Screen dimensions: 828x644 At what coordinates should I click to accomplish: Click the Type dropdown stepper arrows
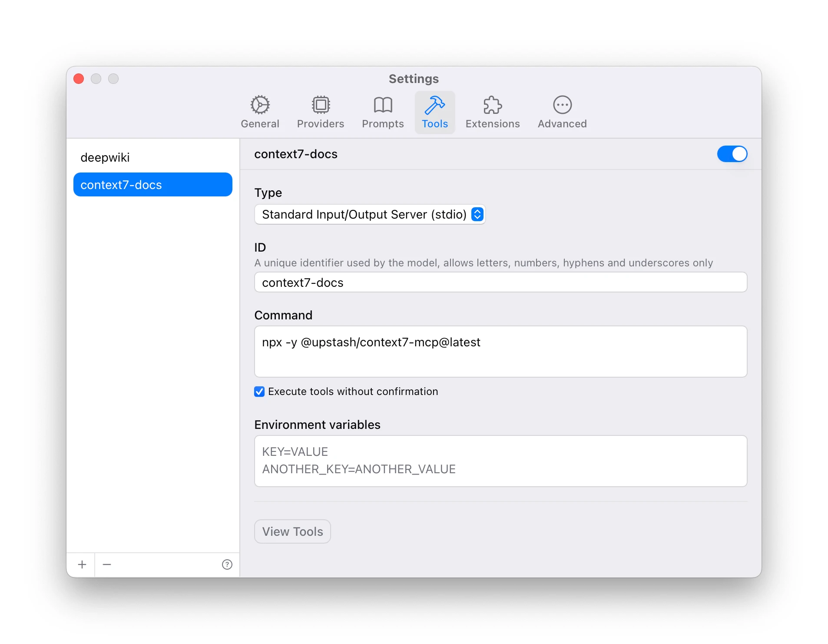(477, 214)
